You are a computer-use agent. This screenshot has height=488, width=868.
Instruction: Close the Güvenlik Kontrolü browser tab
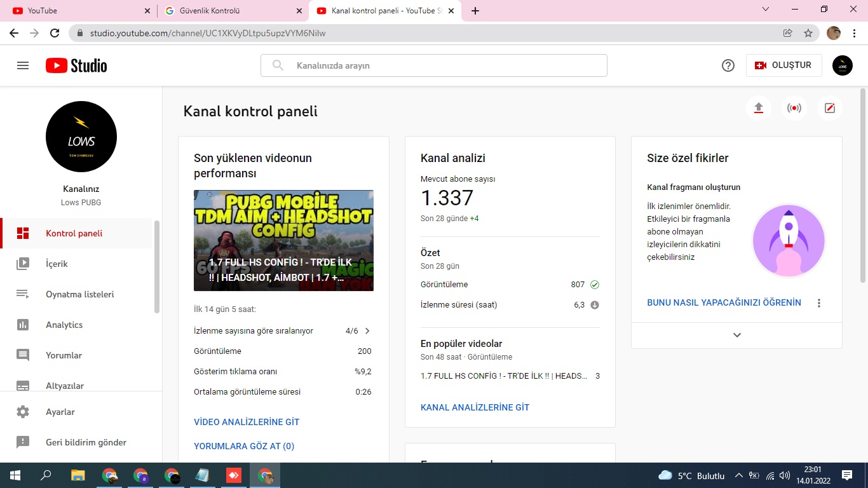pyautogui.click(x=299, y=11)
